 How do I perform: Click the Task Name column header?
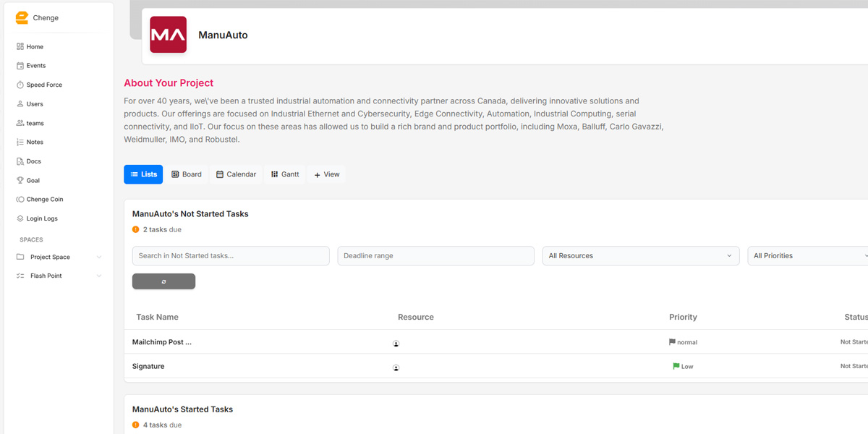click(157, 317)
